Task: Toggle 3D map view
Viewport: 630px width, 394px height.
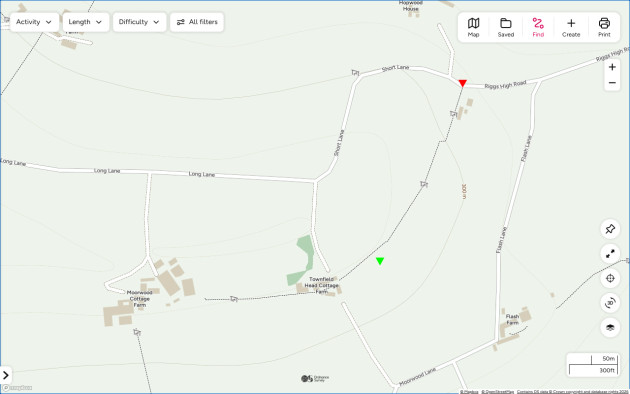Action: coord(610,303)
